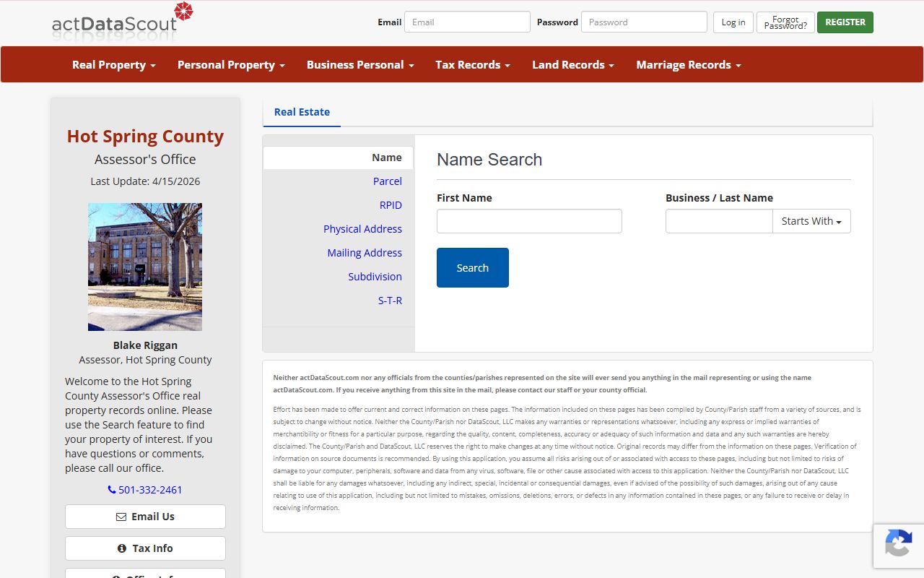Open the Starts With match dropdown
The width and height of the screenshot is (924, 578).
point(811,221)
